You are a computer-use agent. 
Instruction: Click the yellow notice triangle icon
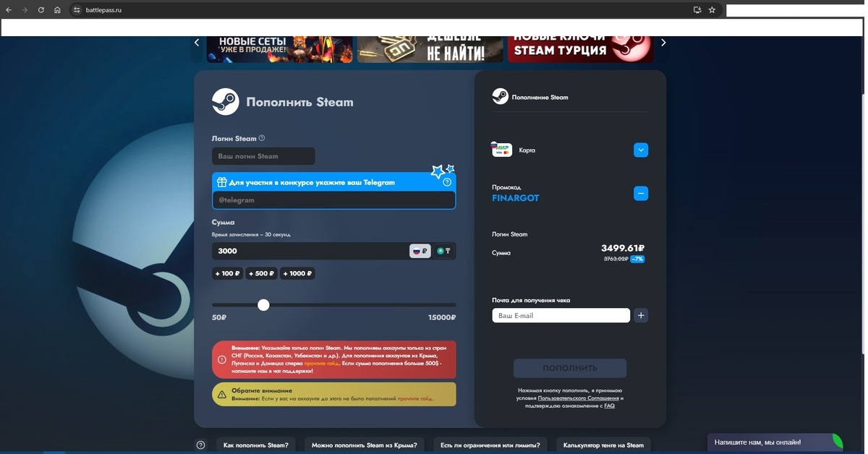(x=222, y=395)
